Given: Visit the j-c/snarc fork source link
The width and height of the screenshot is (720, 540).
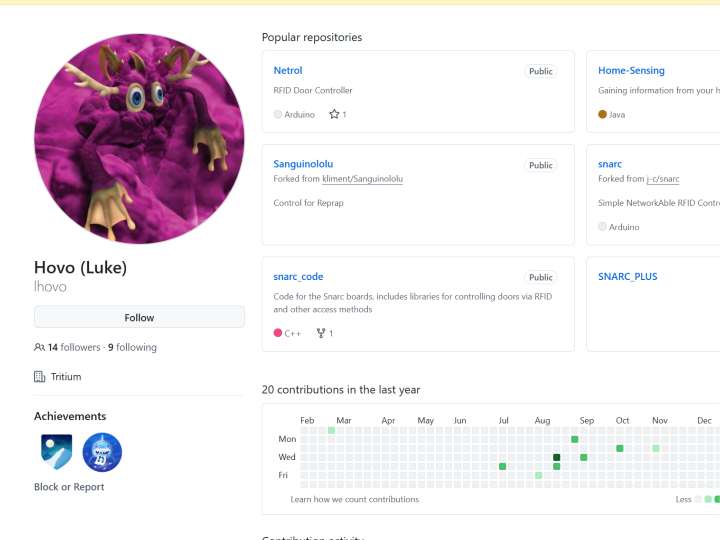Looking at the screenshot, I should 663,179.
